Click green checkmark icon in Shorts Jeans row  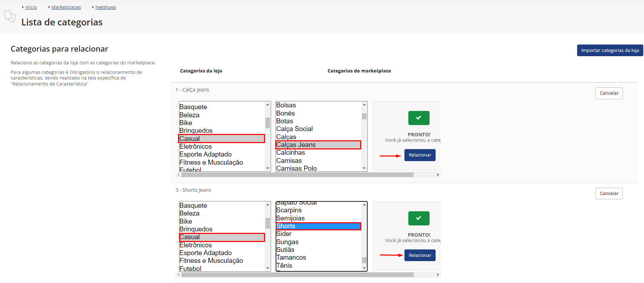tap(419, 218)
